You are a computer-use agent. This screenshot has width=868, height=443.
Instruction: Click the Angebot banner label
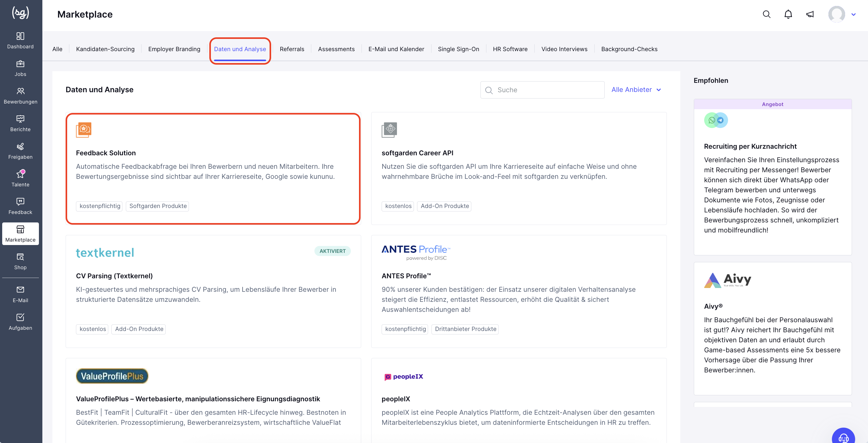pos(772,104)
